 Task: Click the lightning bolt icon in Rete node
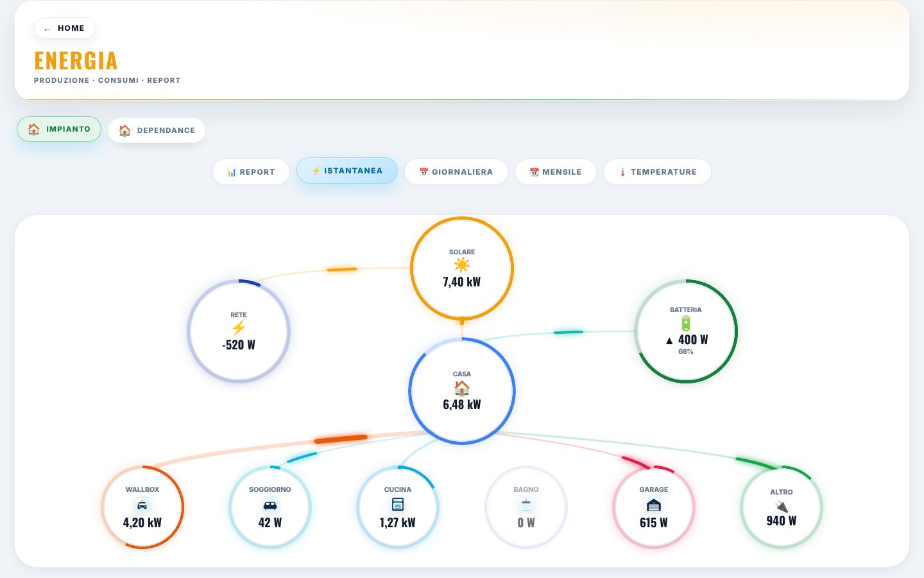coord(239,328)
